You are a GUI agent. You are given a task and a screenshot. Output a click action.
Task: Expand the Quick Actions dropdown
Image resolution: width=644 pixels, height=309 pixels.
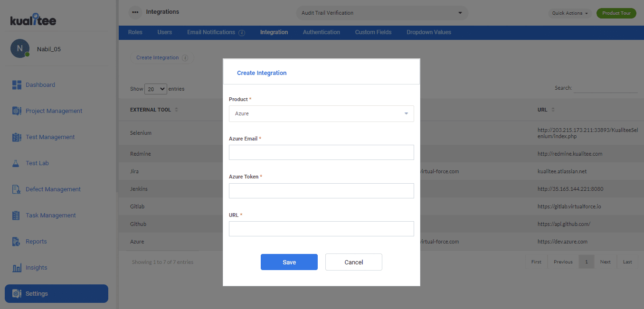[x=570, y=13]
